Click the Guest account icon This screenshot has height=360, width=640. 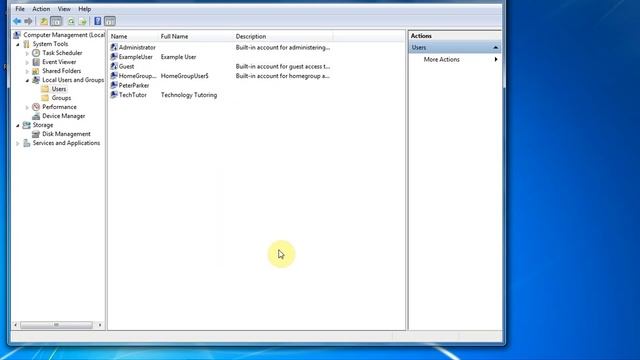[114, 66]
